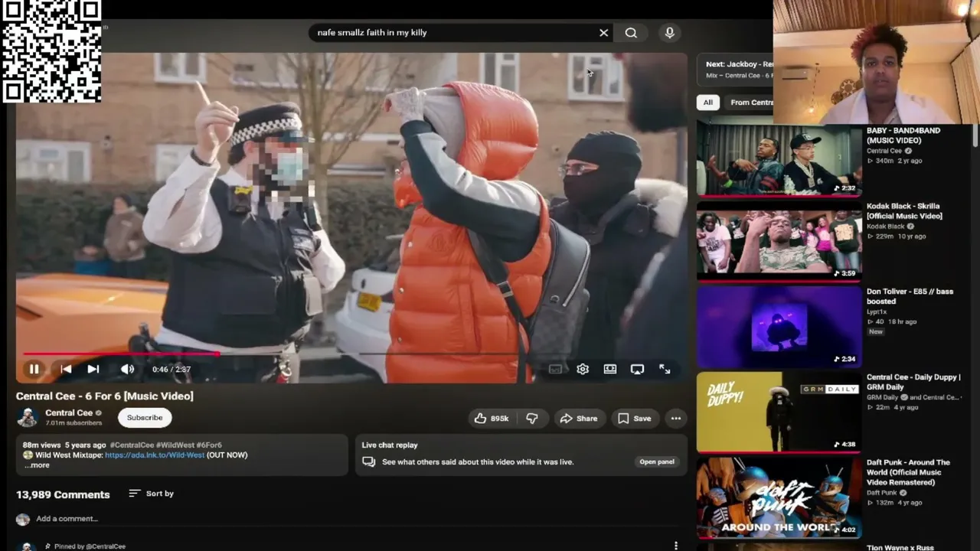Viewport: 980px width, 551px height.
Task: Open the Daily Duppy video thumbnail
Action: click(779, 412)
